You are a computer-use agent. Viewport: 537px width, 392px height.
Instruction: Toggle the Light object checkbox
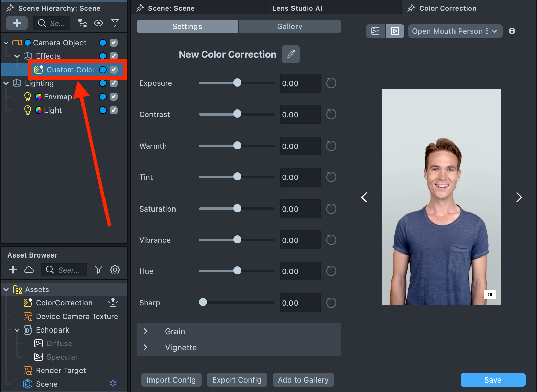(114, 110)
